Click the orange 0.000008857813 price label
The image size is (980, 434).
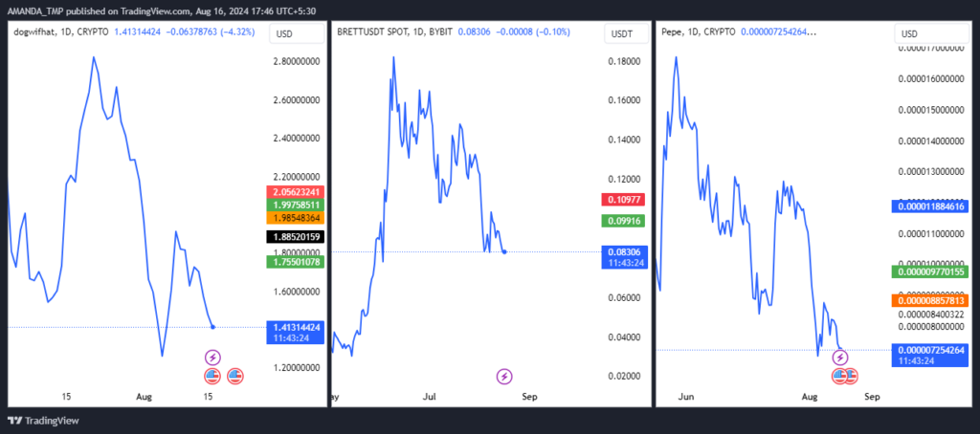(931, 301)
